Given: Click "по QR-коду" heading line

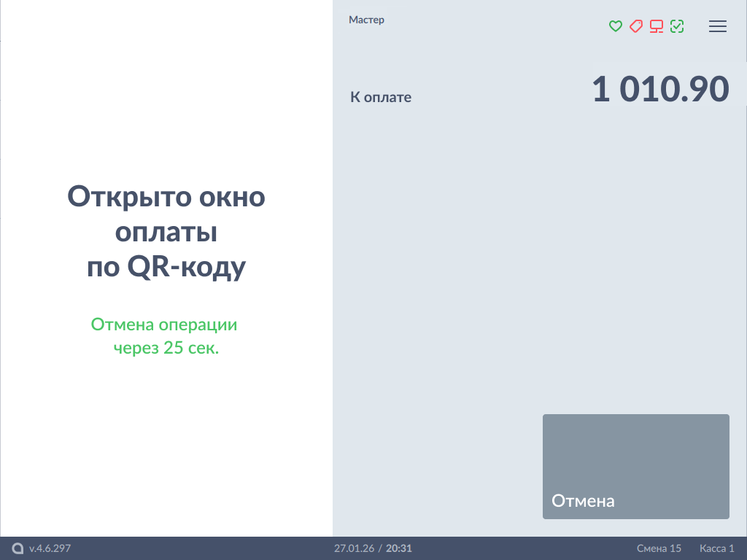Looking at the screenshot, I should point(166,267).
